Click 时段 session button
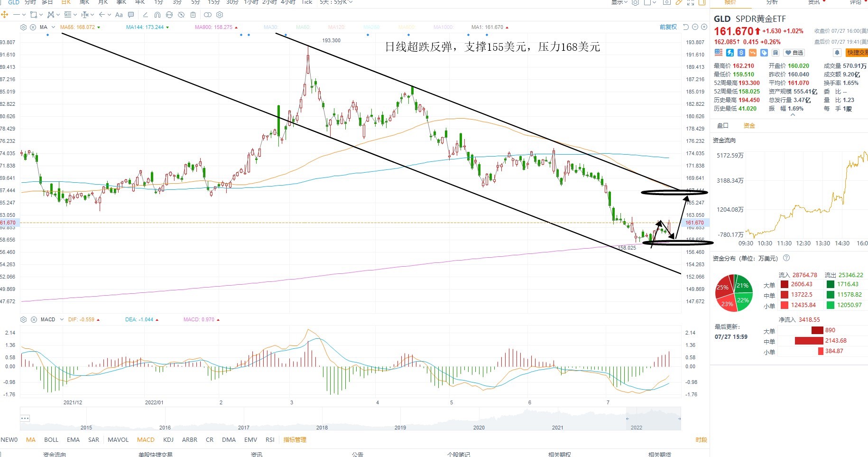The image size is (868, 457). coord(702,440)
